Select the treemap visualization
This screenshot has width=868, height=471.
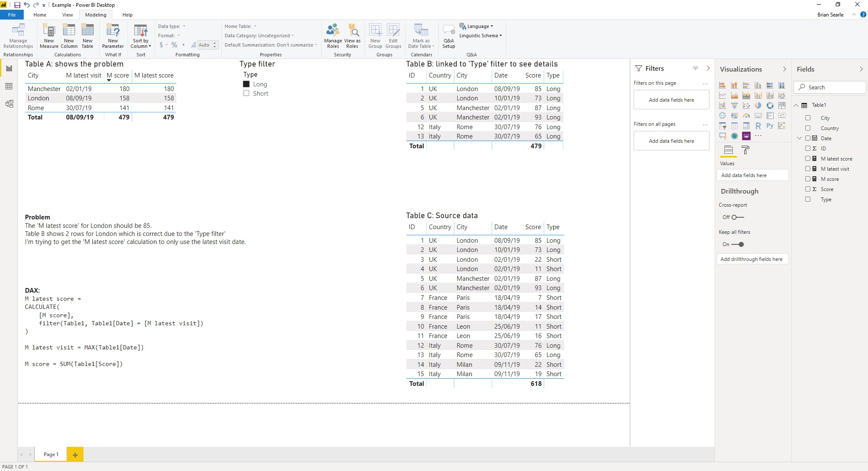(x=782, y=105)
